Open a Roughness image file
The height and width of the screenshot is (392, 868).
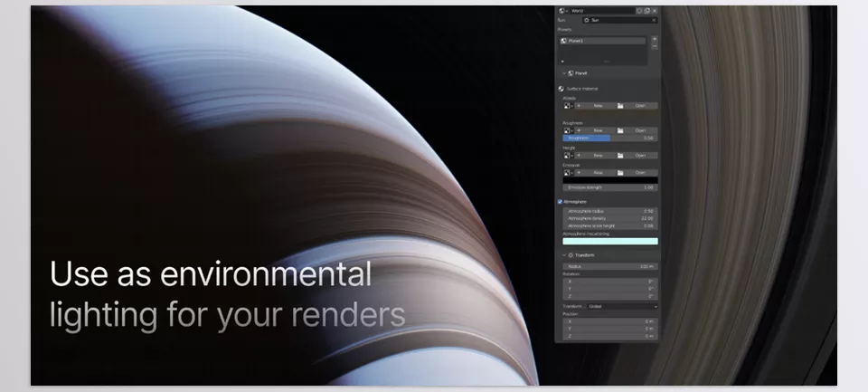click(636, 130)
